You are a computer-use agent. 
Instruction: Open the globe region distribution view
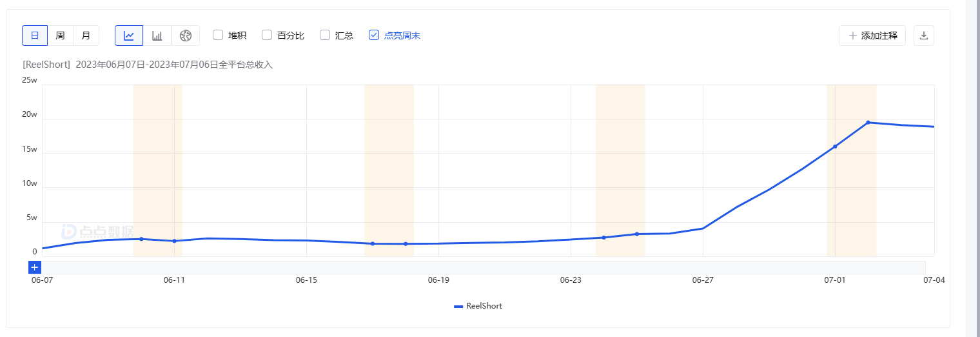[x=186, y=36]
